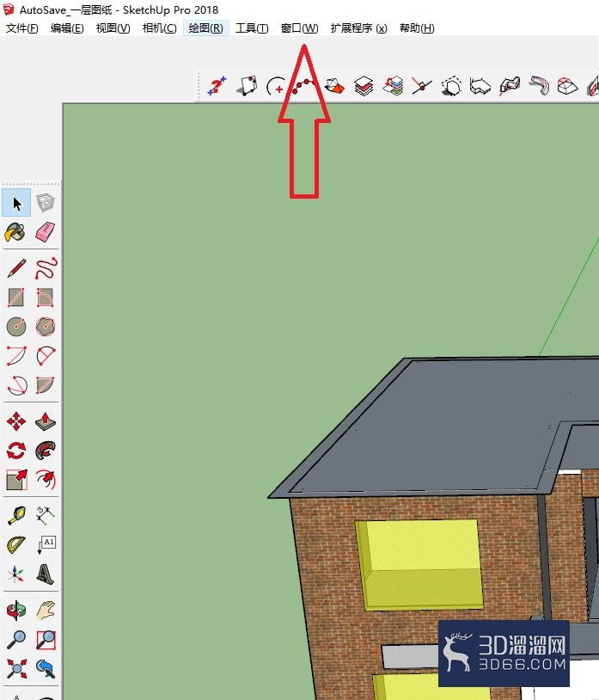
Task: Click the SketchUp logo in the title bar
Action: click(8, 9)
